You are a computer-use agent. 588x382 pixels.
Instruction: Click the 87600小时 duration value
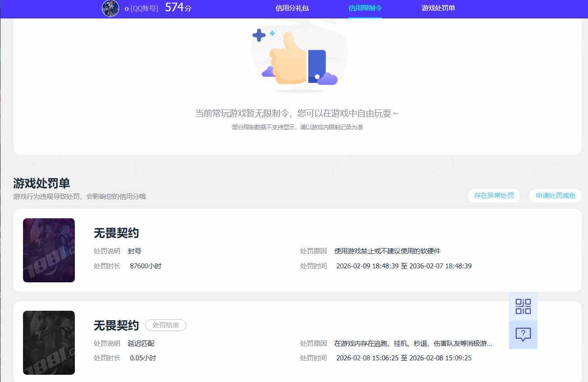tap(146, 266)
